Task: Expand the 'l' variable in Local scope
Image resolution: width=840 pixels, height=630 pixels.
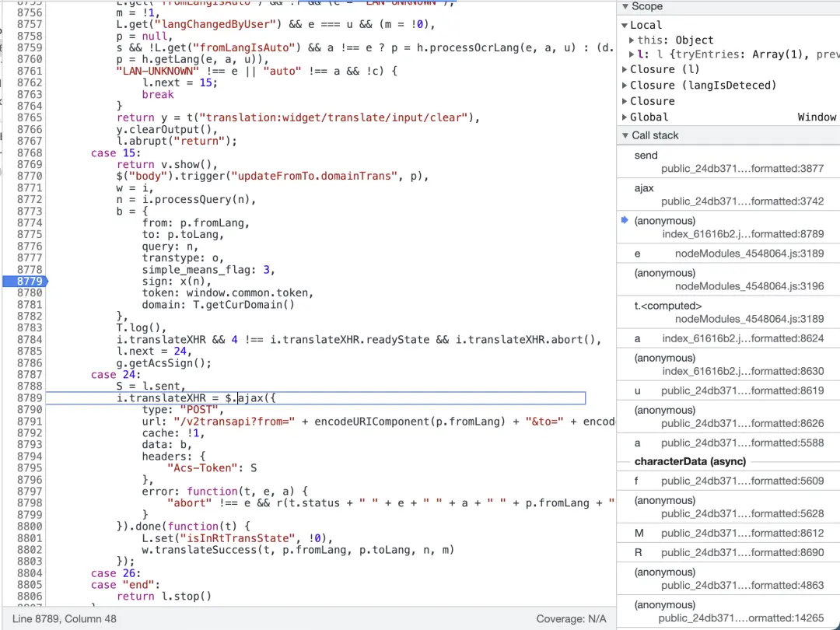Action: pyautogui.click(x=632, y=54)
